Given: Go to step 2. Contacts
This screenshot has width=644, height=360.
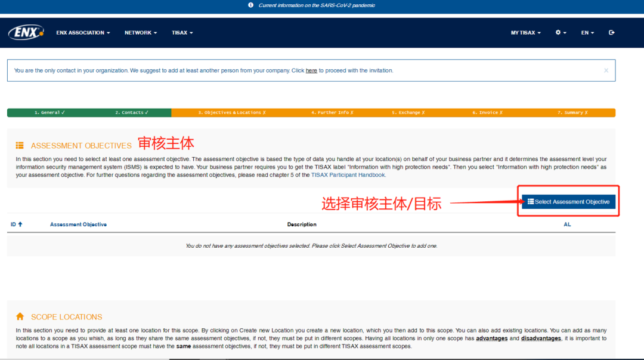Looking at the screenshot, I should pos(131,112).
